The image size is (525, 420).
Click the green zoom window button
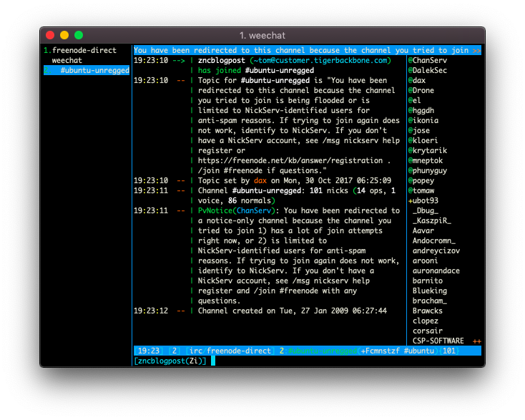tap(79, 35)
